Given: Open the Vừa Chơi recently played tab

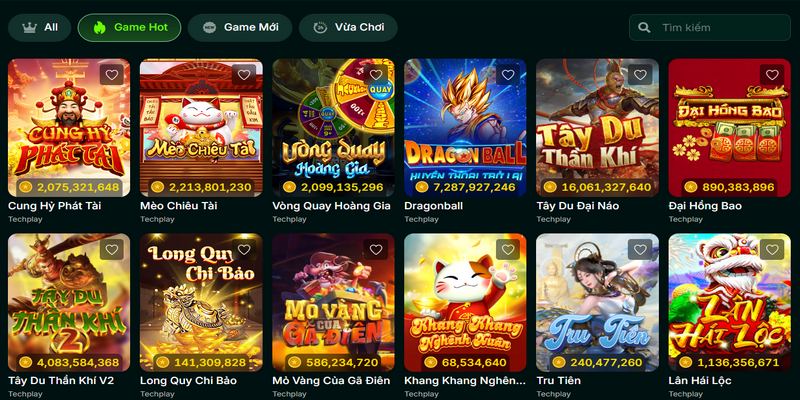Looking at the screenshot, I should pyautogui.click(x=348, y=28).
